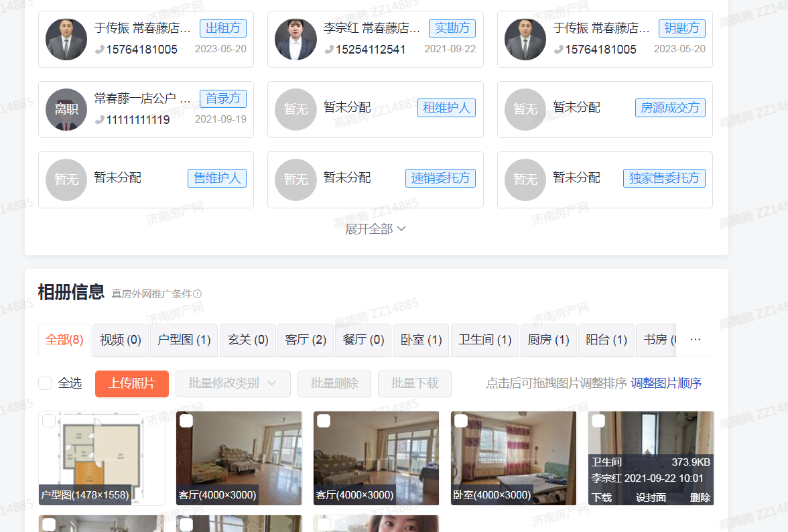
Task: Click 删除 on the 卫生间 photo
Action: 700,497
